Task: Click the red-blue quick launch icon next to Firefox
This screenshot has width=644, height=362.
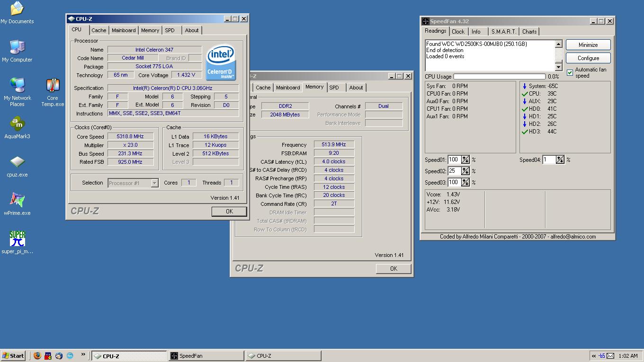Action: tap(48, 355)
